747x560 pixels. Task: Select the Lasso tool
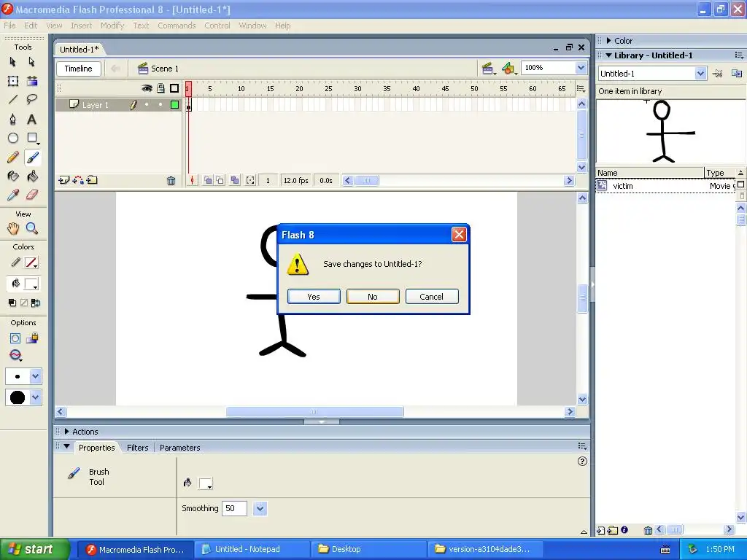tap(32, 99)
